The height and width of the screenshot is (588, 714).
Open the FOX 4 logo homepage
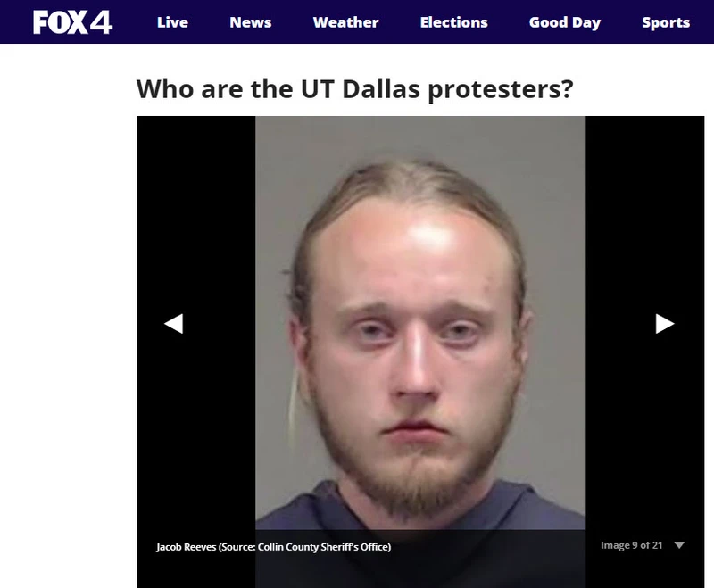(72, 21)
